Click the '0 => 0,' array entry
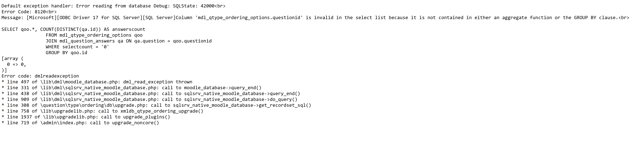The height and width of the screenshot is (148, 644). [16, 64]
